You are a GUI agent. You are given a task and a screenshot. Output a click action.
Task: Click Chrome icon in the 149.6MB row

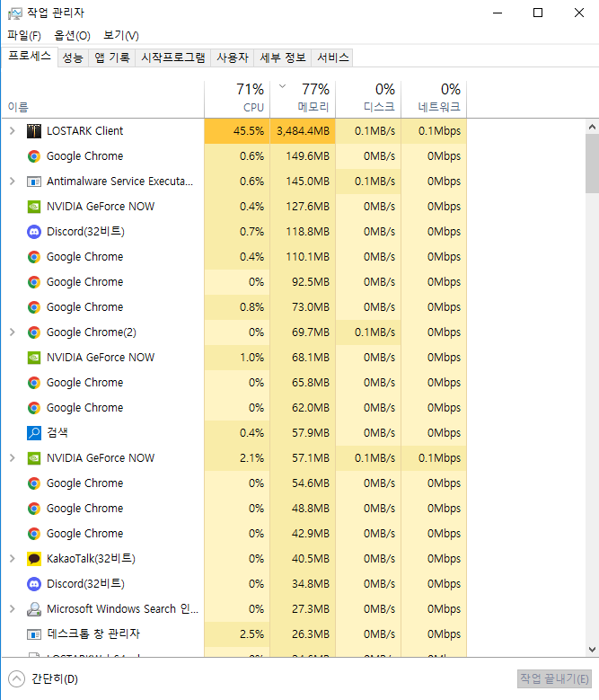pos(34,156)
